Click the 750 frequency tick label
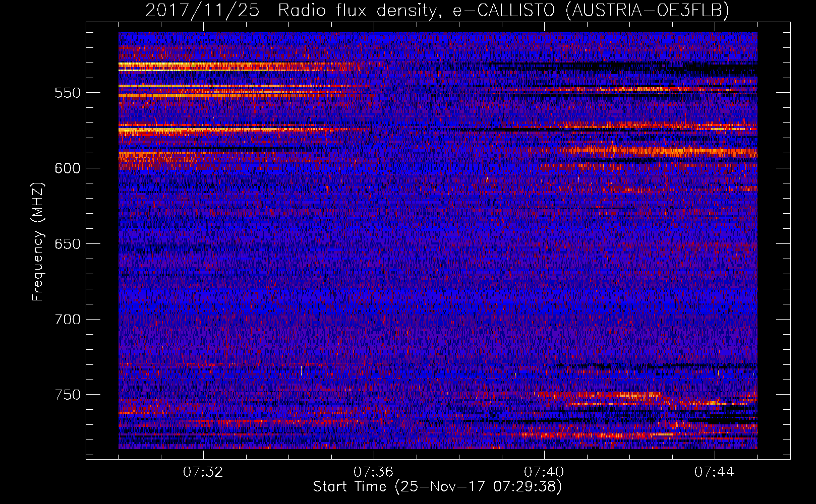Image resolution: width=816 pixels, height=504 pixels. pyautogui.click(x=68, y=395)
